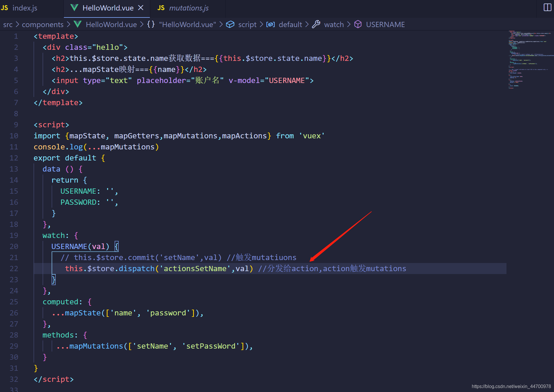Click the h2 line with 获取数据

click(x=202, y=58)
